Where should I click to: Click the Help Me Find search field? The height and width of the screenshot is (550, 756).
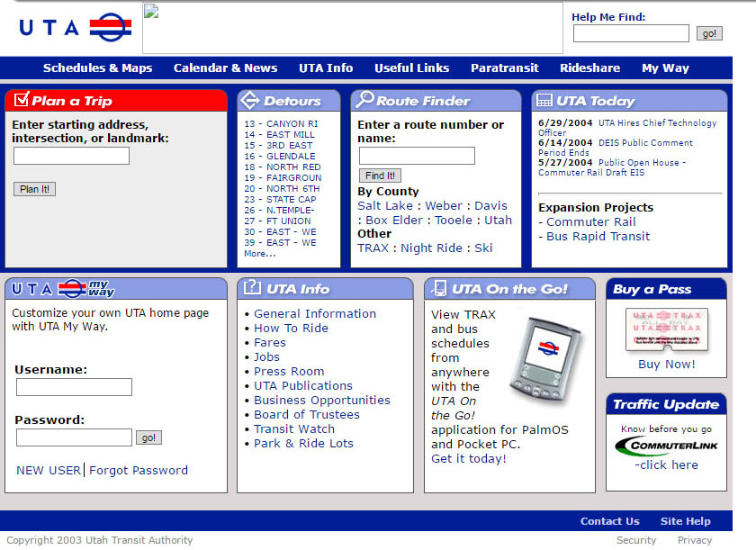tap(631, 33)
